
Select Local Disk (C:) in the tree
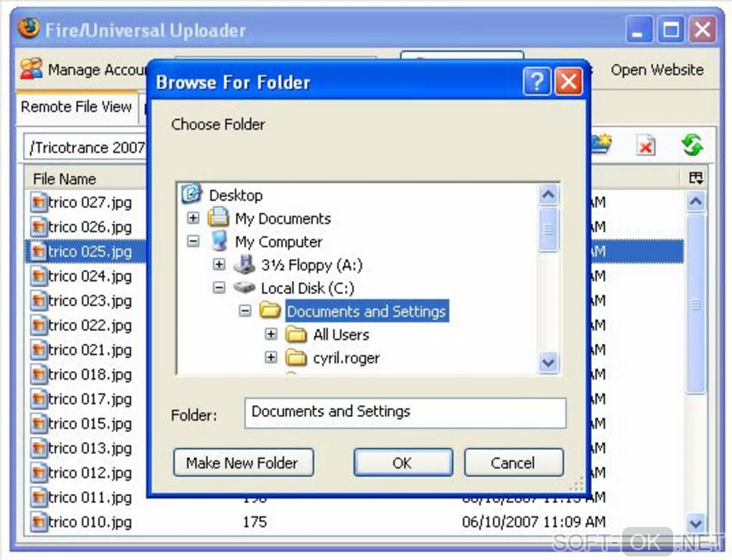coord(308,288)
